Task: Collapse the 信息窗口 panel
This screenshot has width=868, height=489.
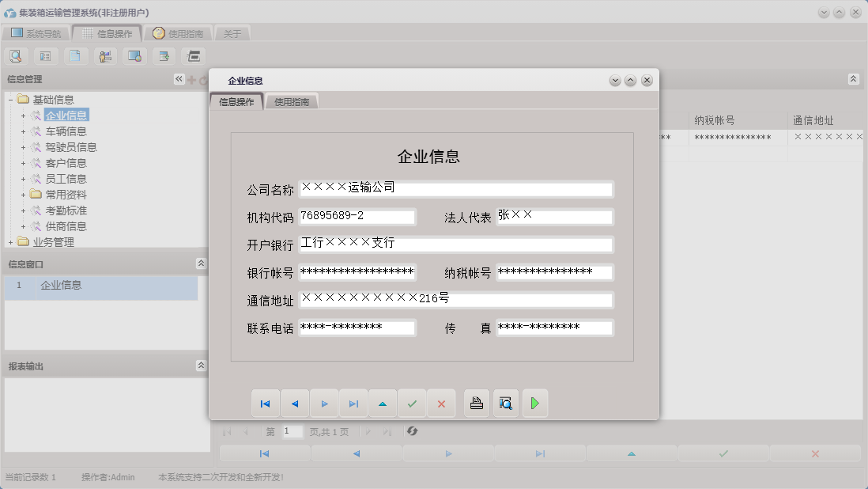Action: [202, 264]
